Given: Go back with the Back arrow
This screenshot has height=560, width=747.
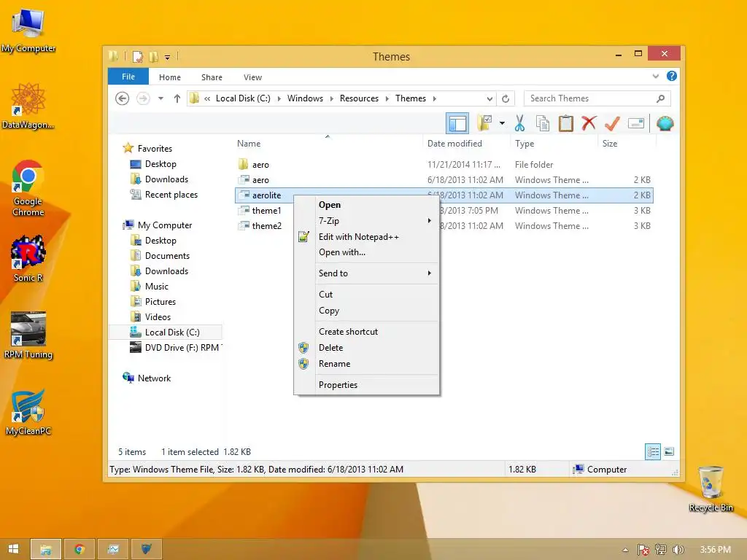Looking at the screenshot, I should click(x=123, y=98).
